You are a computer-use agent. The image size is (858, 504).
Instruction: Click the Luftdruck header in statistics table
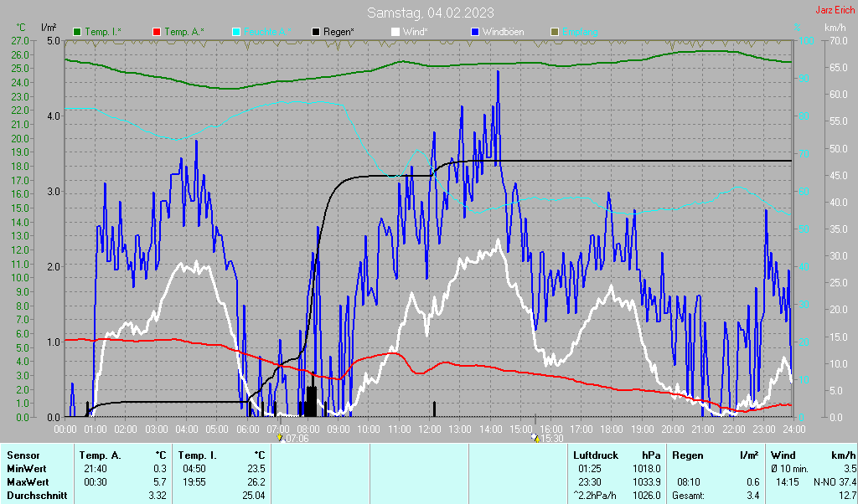596,455
